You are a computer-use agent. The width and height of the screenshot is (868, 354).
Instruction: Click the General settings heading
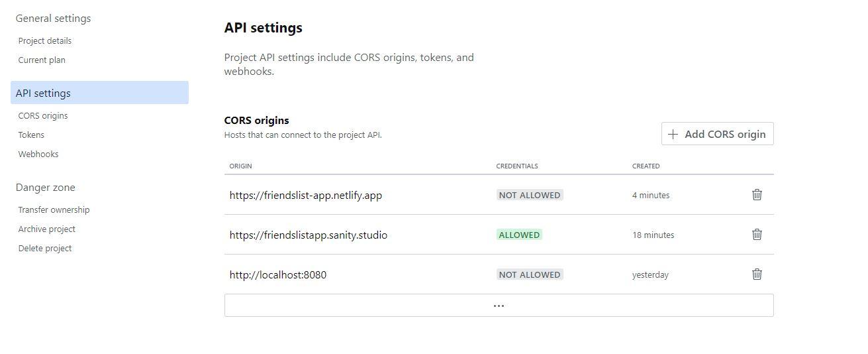pos(53,19)
